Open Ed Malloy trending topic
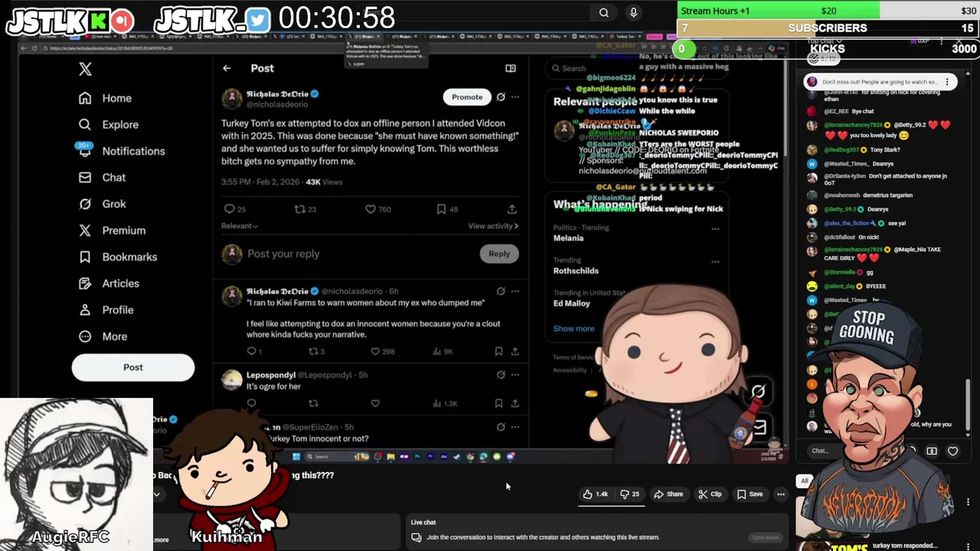980x551 pixels. coord(572,304)
